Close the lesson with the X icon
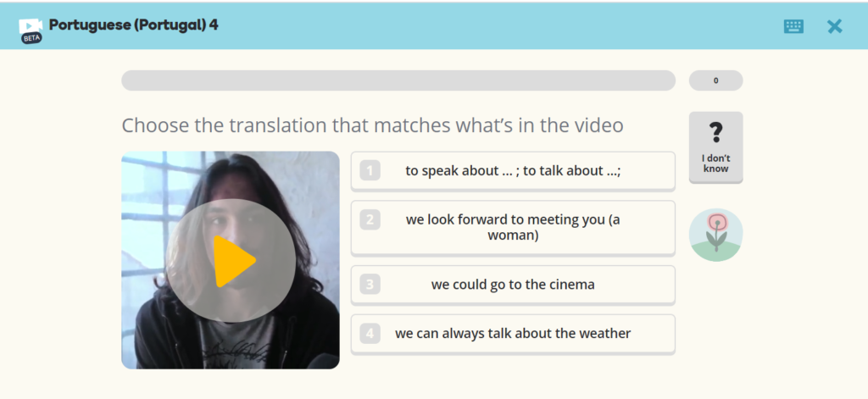The height and width of the screenshot is (399, 868). [x=835, y=26]
